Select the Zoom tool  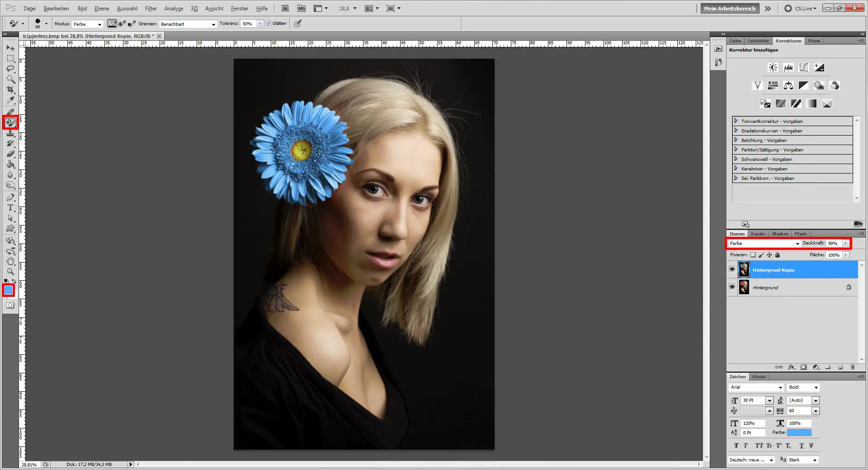click(x=10, y=272)
